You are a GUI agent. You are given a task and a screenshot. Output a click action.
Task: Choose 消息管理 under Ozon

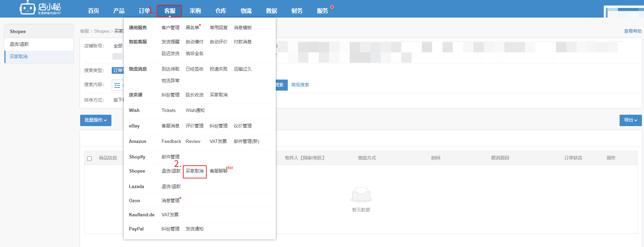point(171,200)
